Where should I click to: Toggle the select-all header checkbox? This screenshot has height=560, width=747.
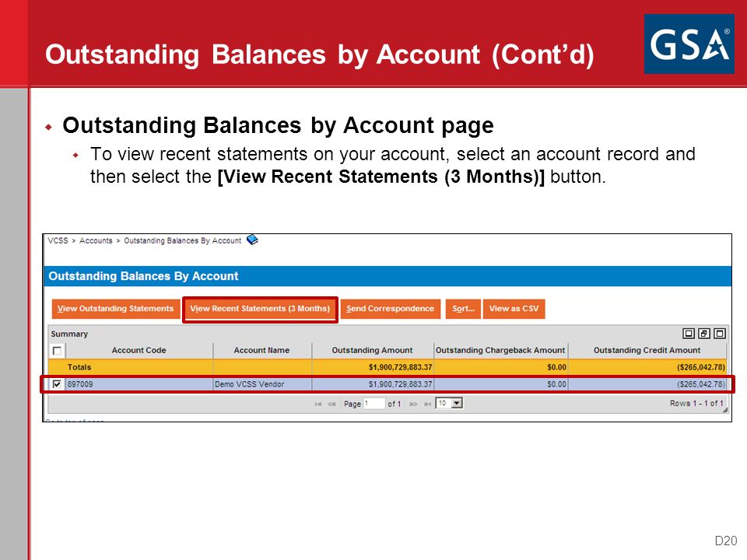click(x=57, y=351)
